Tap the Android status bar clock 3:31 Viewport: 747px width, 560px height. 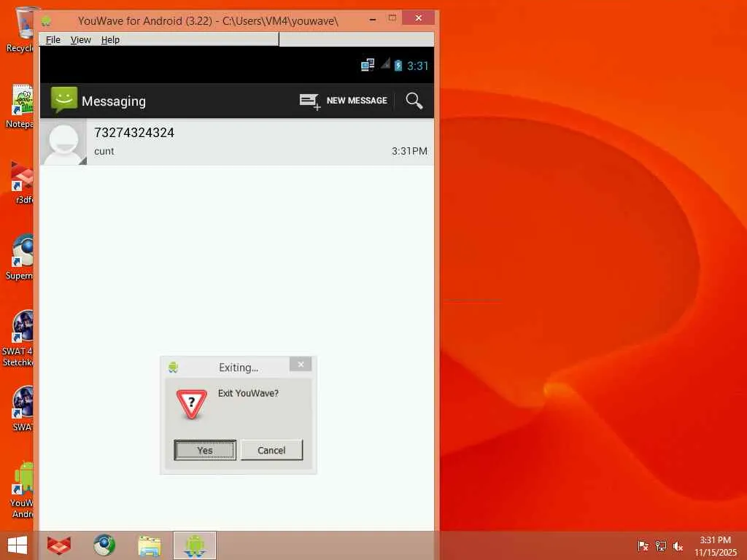(418, 66)
